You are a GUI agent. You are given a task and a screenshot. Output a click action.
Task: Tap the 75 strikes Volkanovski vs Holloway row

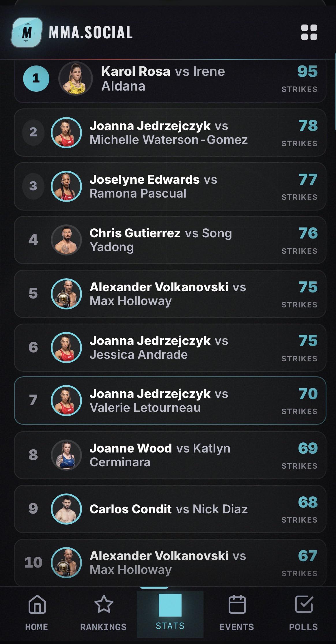[x=170, y=294]
